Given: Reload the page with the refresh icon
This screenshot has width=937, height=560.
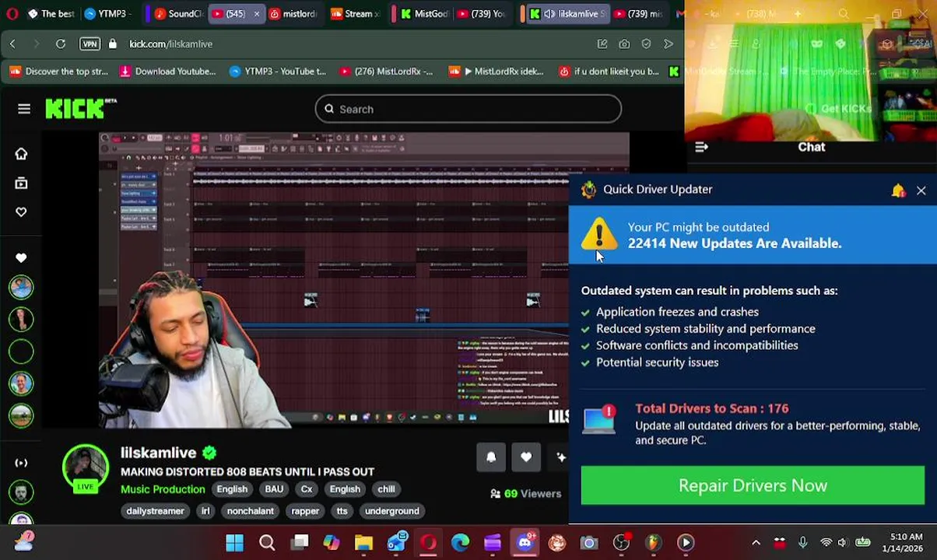Looking at the screenshot, I should 61,44.
